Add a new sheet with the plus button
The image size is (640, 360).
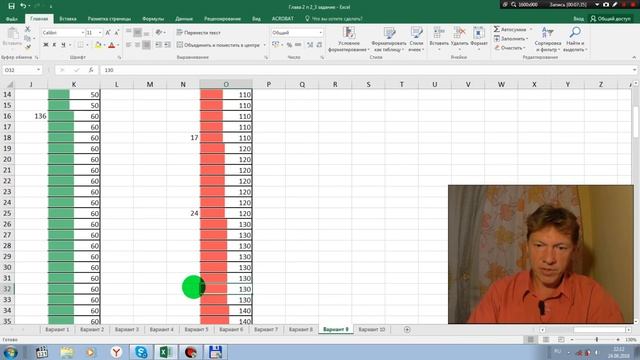click(x=407, y=329)
